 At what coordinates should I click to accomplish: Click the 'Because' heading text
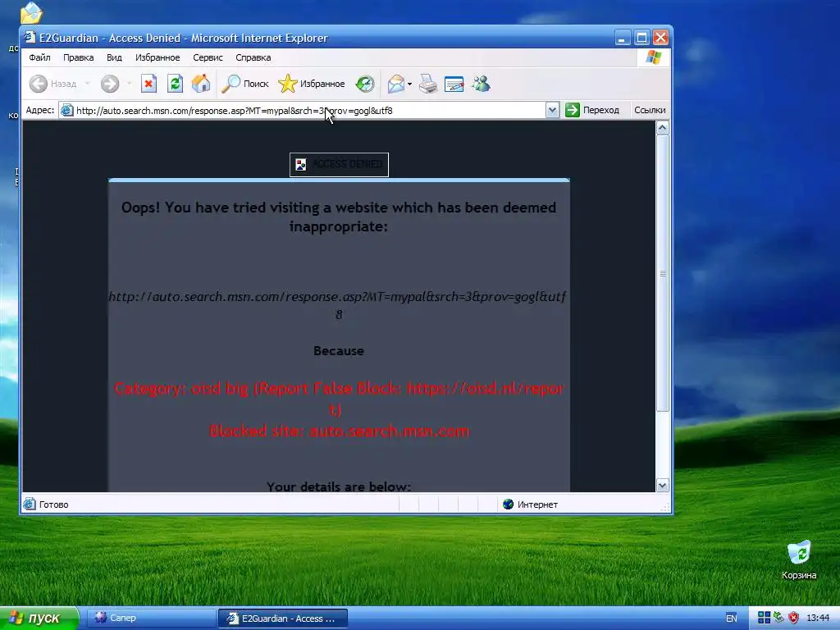coord(339,351)
